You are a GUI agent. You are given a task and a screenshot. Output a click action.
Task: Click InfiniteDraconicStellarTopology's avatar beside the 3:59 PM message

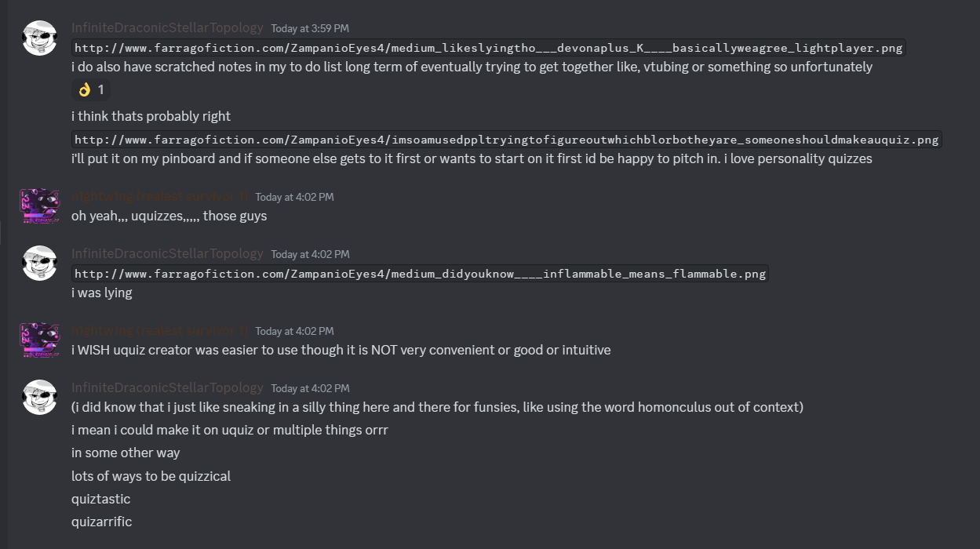39,38
